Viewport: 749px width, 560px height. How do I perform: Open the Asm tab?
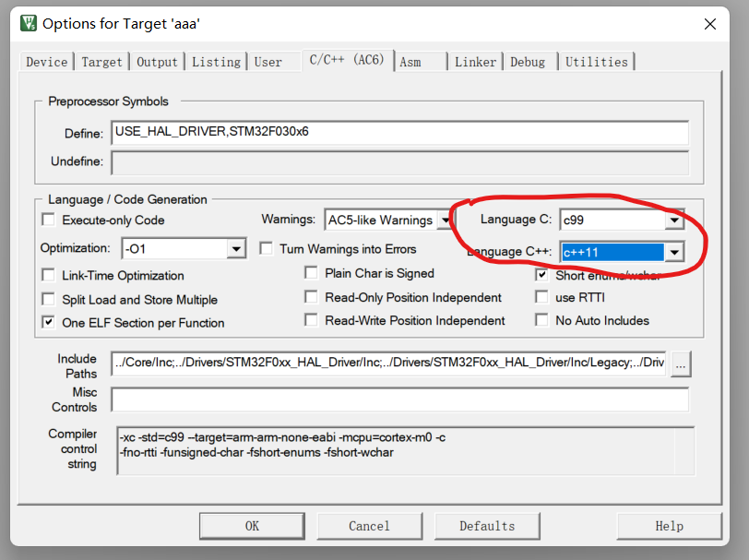pos(410,62)
